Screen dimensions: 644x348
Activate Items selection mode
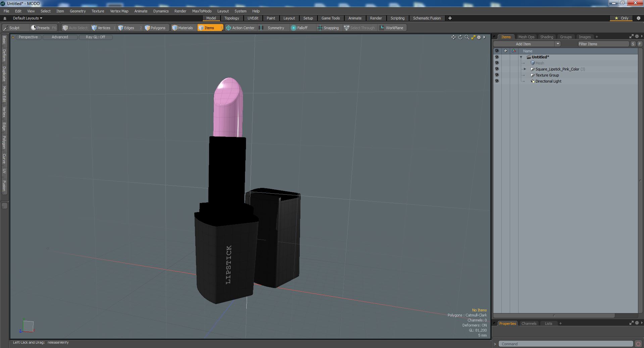pyautogui.click(x=210, y=28)
